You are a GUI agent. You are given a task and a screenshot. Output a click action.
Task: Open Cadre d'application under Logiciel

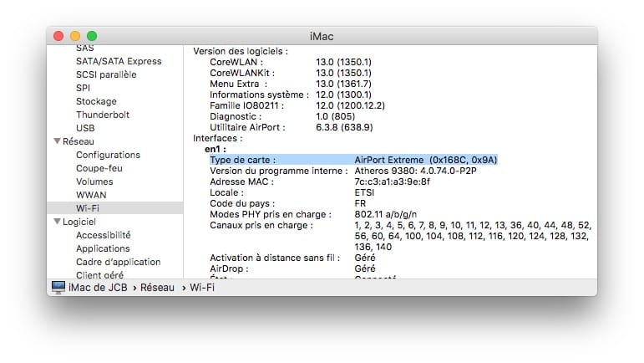(119, 262)
